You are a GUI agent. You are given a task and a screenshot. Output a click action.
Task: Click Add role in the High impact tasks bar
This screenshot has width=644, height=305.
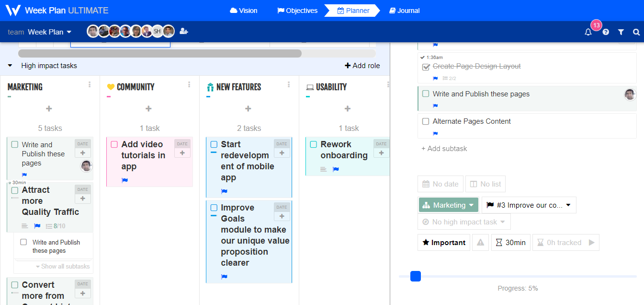362,66
